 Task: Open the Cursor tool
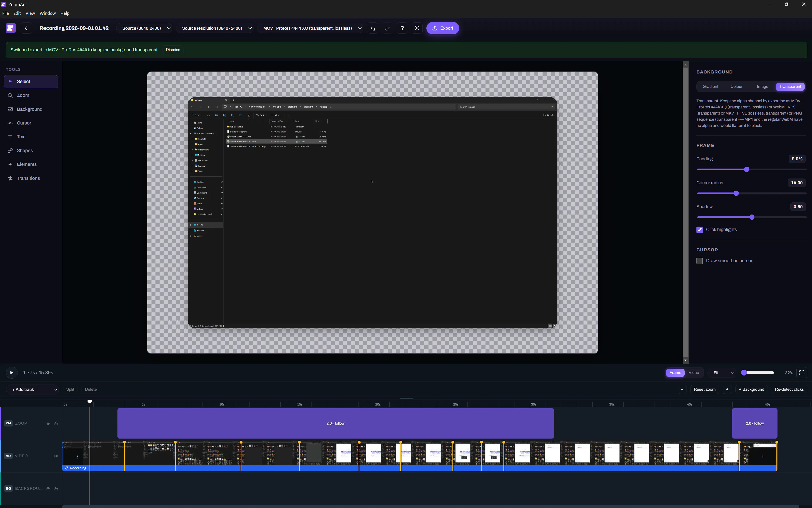tap(31, 123)
